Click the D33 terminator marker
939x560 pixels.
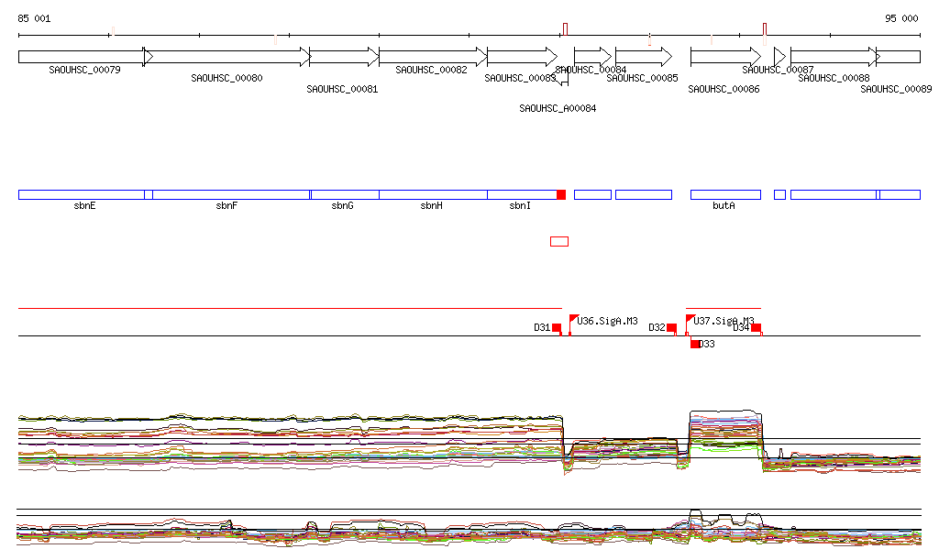coord(695,344)
